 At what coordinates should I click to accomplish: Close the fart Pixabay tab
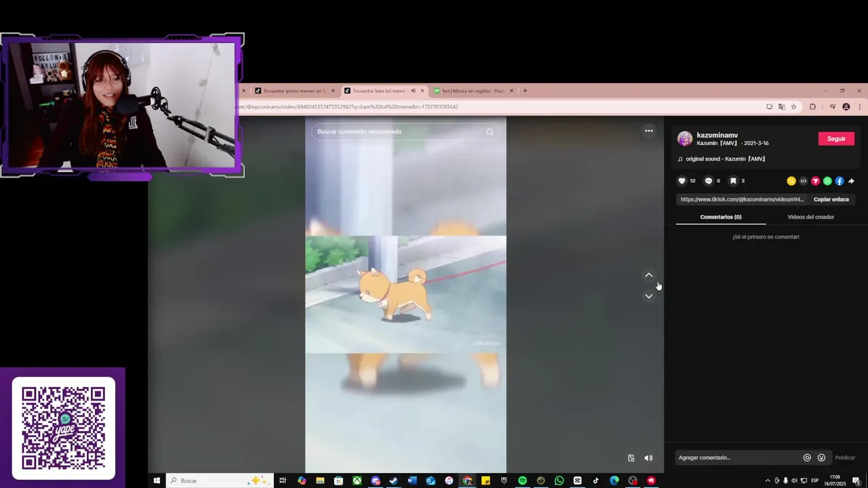pos(511,91)
